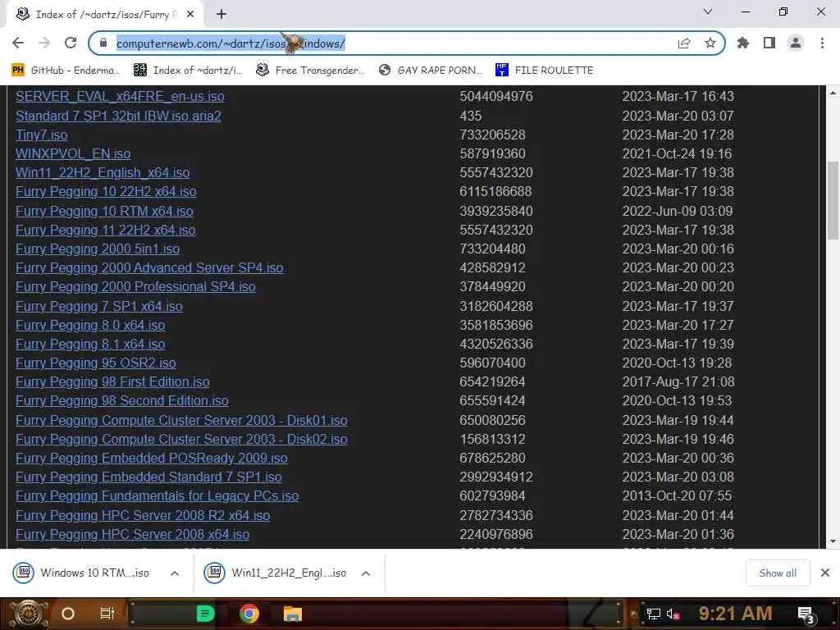Viewport: 840px width, 630px height.
Task: Close the downloads bar
Action: [x=825, y=573]
